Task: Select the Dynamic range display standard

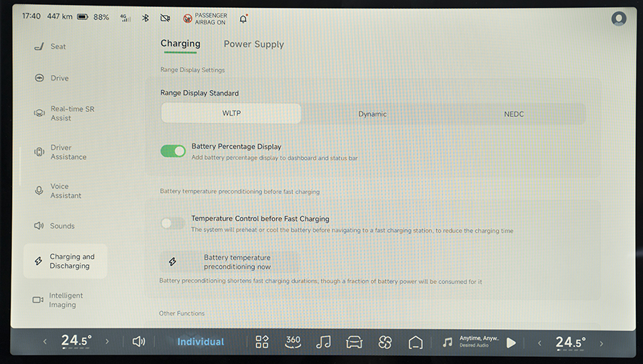Action: click(x=372, y=114)
